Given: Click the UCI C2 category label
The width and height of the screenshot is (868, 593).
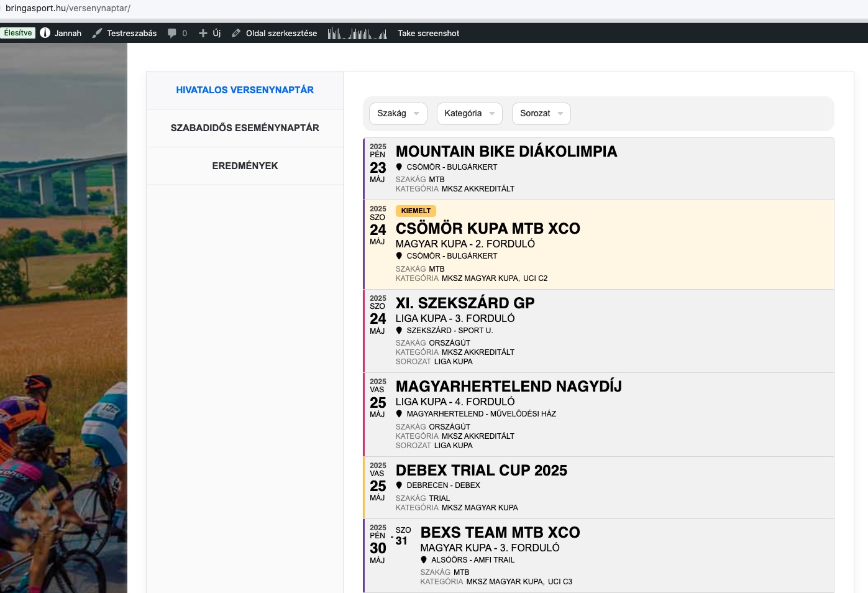Looking at the screenshot, I should pyautogui.click(x=536, y=278).
